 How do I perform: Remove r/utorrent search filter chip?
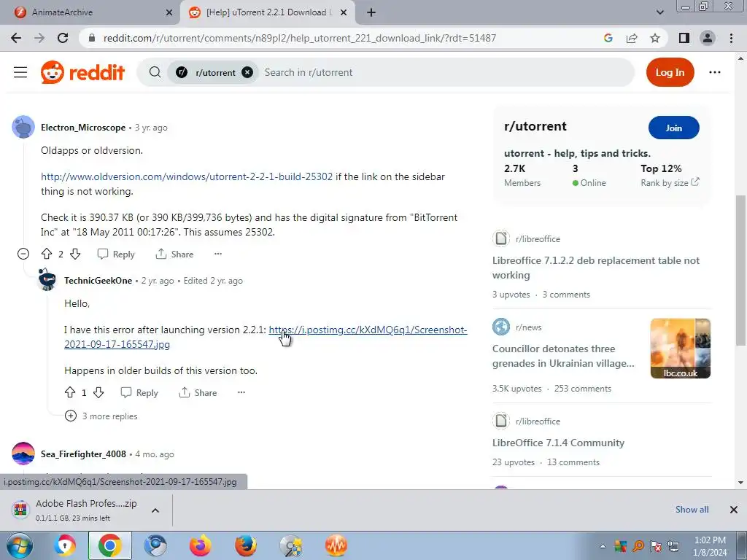tap(247, 72)
